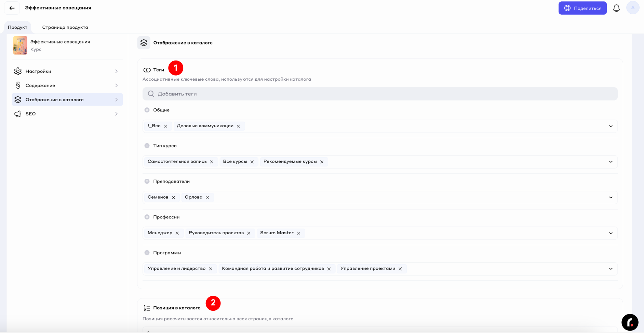
Task: Clear the Преподаватели tag group
Action: coord(147,182)
